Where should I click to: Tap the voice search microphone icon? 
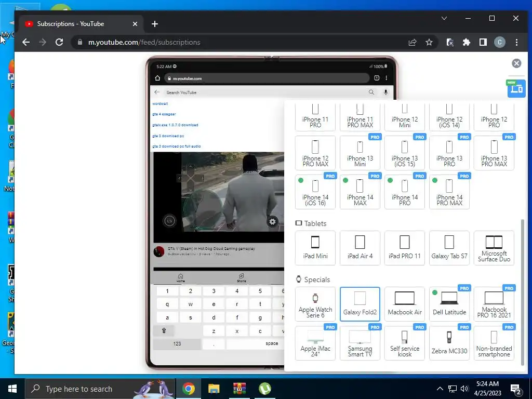pos(386,92)
